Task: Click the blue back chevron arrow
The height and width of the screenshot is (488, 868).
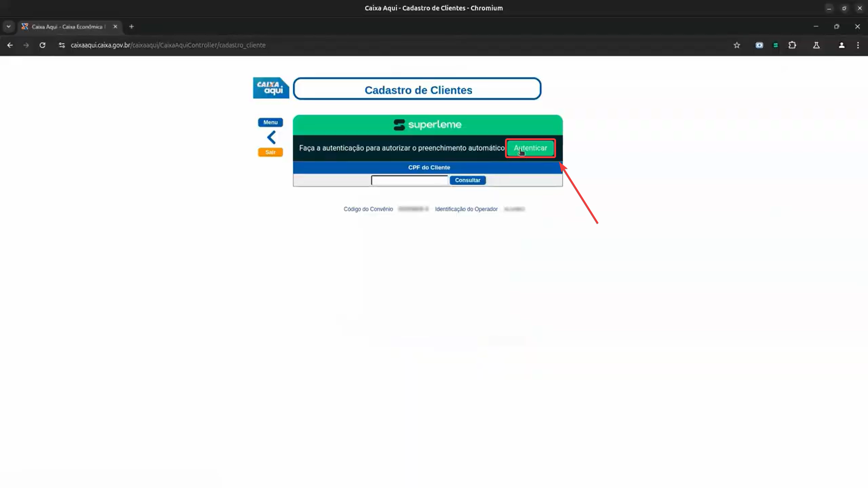Action: pos(271,137)
